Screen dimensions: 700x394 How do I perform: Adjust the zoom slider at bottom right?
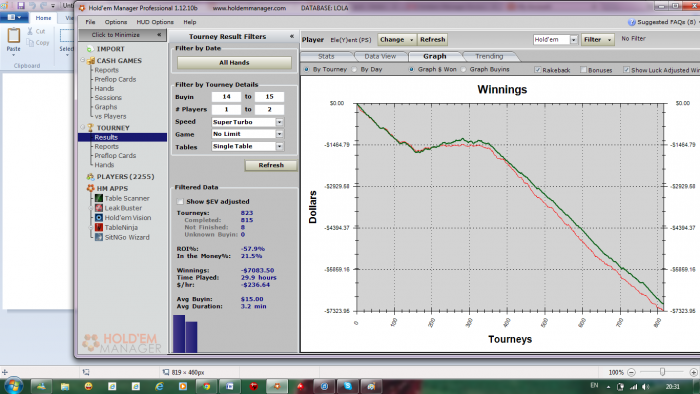(x=662, y=372)
